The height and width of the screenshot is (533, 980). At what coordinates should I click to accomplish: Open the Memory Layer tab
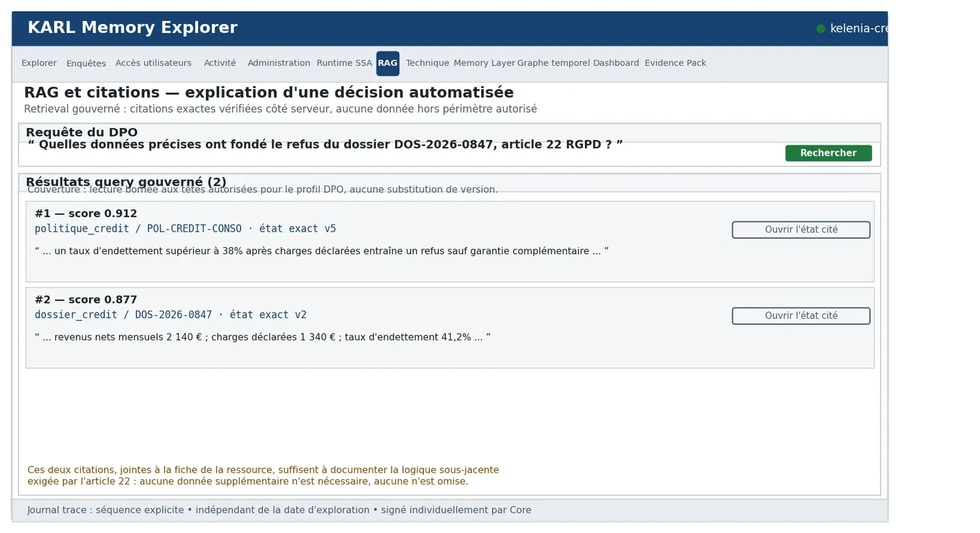(484, 63)
